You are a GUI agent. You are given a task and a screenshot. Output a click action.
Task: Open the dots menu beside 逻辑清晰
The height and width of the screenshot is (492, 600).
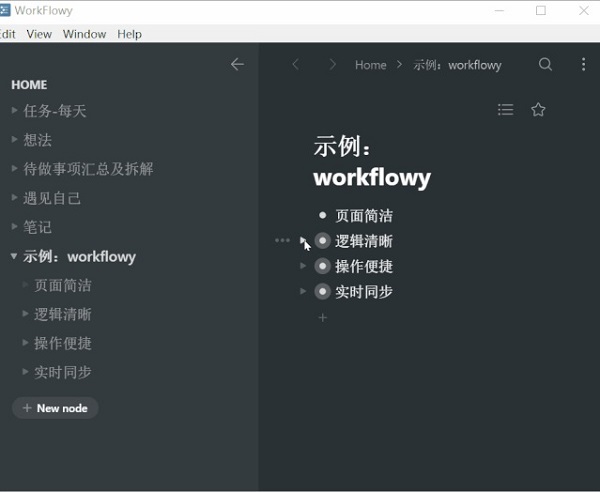pos(282,240)
